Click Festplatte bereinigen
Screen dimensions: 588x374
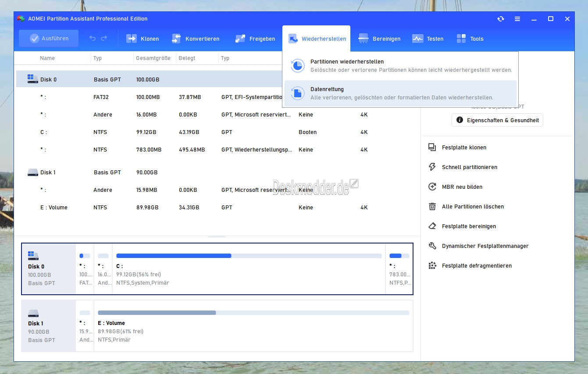(469, 226)
